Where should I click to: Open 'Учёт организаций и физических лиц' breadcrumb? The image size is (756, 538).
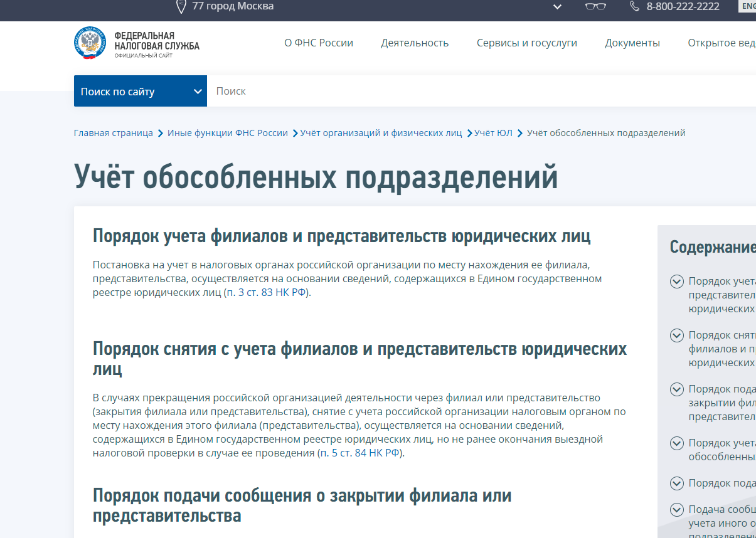(x=381, y=133)
